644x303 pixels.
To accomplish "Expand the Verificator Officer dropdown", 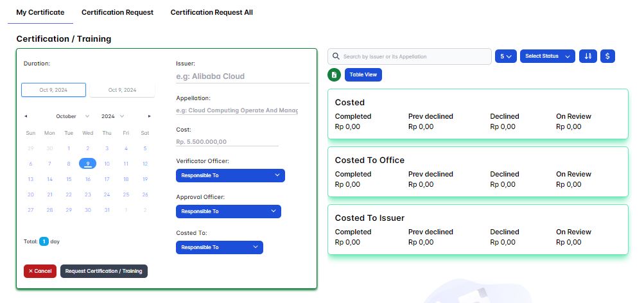I will click(230, 175).
